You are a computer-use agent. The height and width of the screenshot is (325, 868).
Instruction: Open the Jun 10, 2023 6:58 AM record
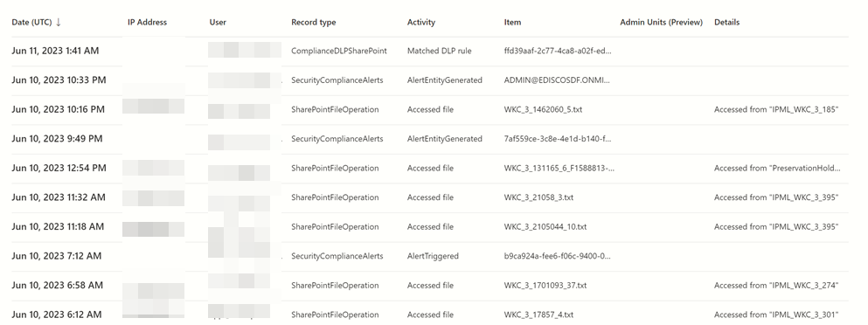coord(429,286)
